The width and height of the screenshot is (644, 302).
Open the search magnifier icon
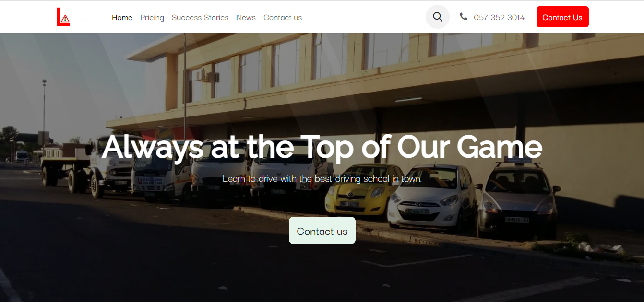(x=438, y=17)
